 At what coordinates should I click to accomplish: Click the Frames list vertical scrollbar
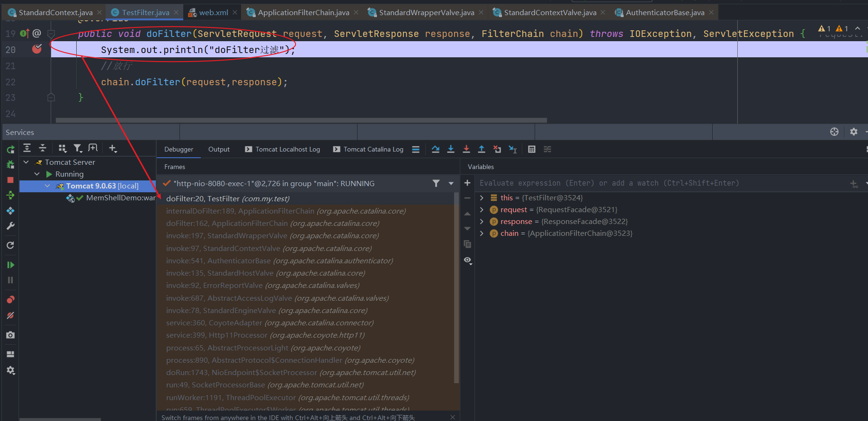456,287
